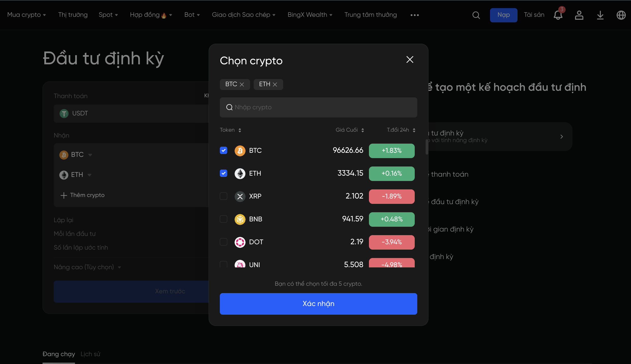
Task: Focus the Nhập crypto search field
Action: coord(319,107)
